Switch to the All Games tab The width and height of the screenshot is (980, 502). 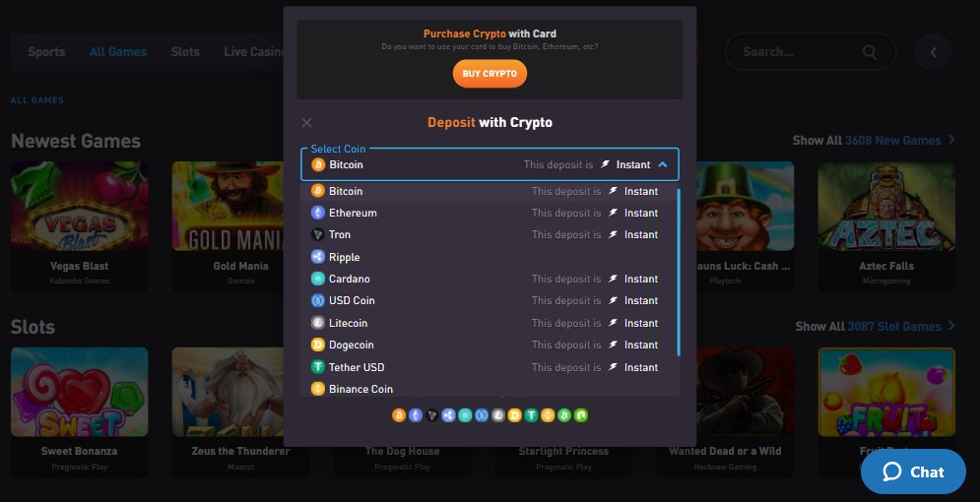[118, 52]
